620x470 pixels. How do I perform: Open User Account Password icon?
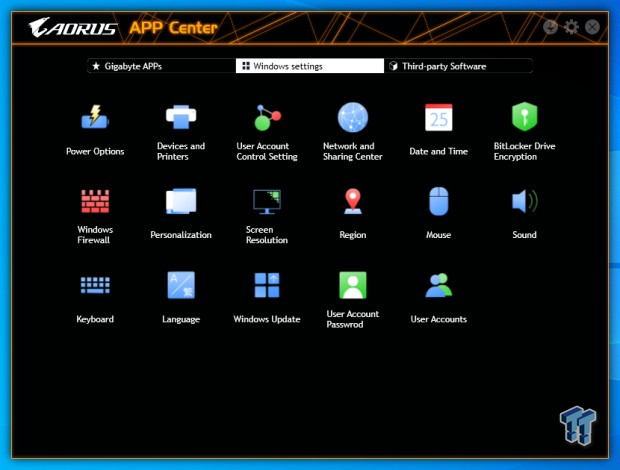point(353,285)
